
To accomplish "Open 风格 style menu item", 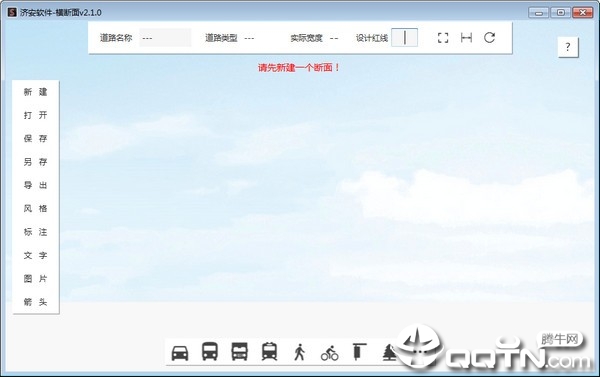I will [36, 209].
